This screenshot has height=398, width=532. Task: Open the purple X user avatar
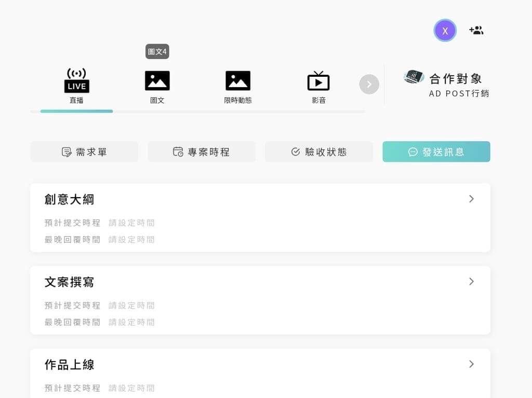[x=445, y=31]
